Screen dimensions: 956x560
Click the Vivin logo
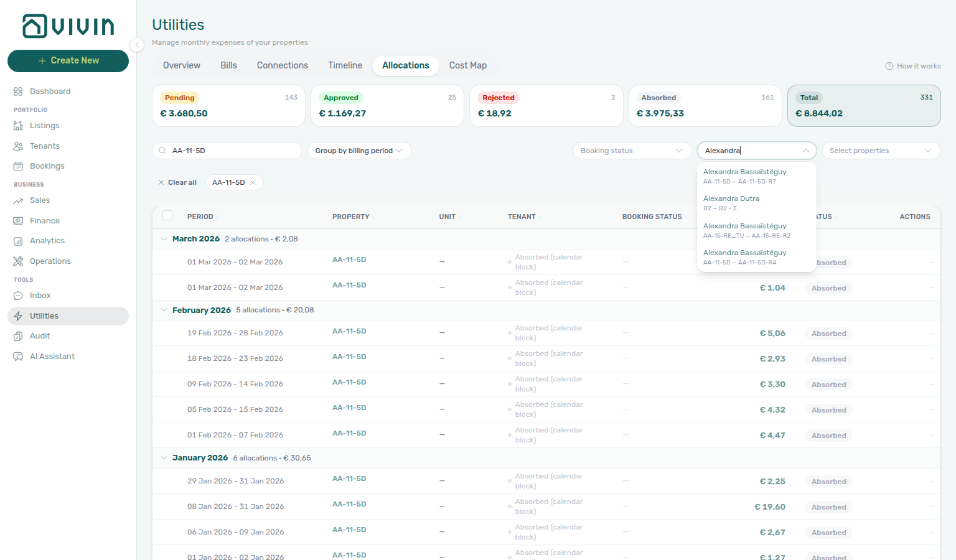[68, 26]
